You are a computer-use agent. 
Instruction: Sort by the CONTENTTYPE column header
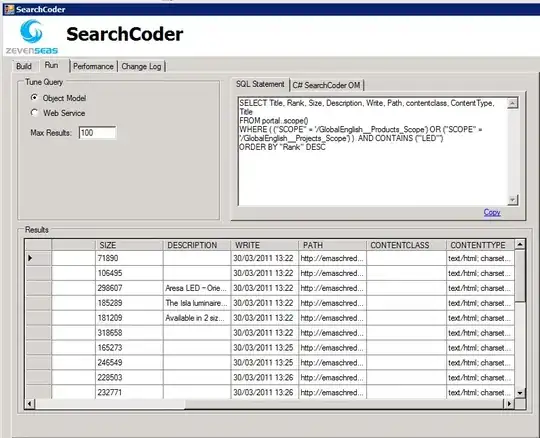[480, 245]
